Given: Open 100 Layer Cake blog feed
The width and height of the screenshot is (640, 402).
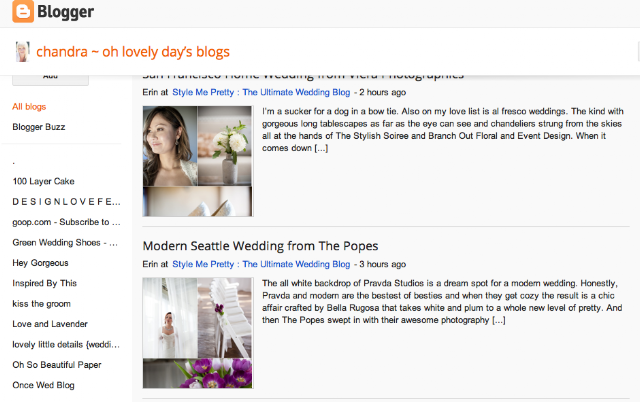Looking at the screenshot, I should pyautogui.click(x=43, y=181).
